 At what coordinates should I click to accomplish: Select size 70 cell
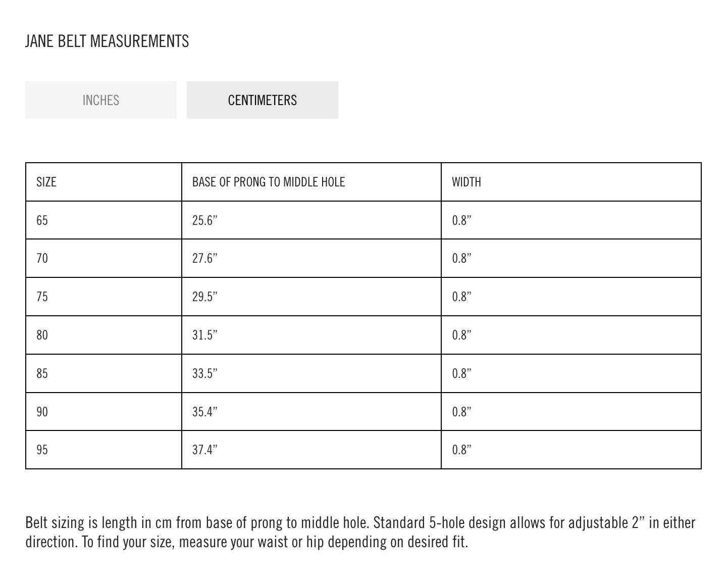coord(103,258)
